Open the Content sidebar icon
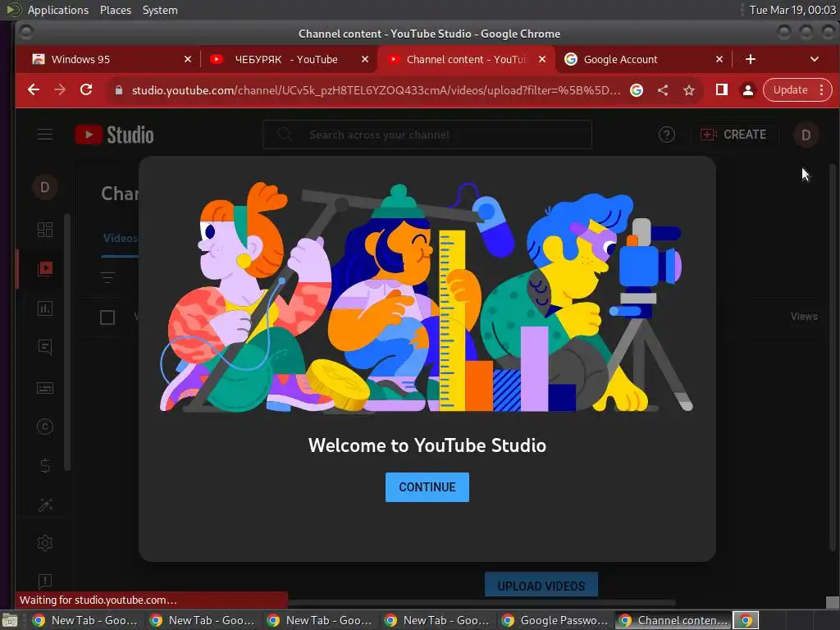The height and width of the screenshot is (630, 840). [x=45, y=268]
